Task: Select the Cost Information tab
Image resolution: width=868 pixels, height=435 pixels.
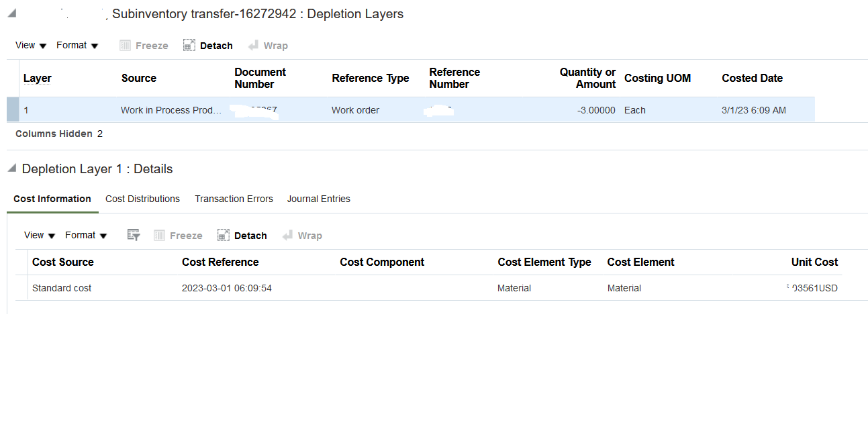Action: point(52,199)
